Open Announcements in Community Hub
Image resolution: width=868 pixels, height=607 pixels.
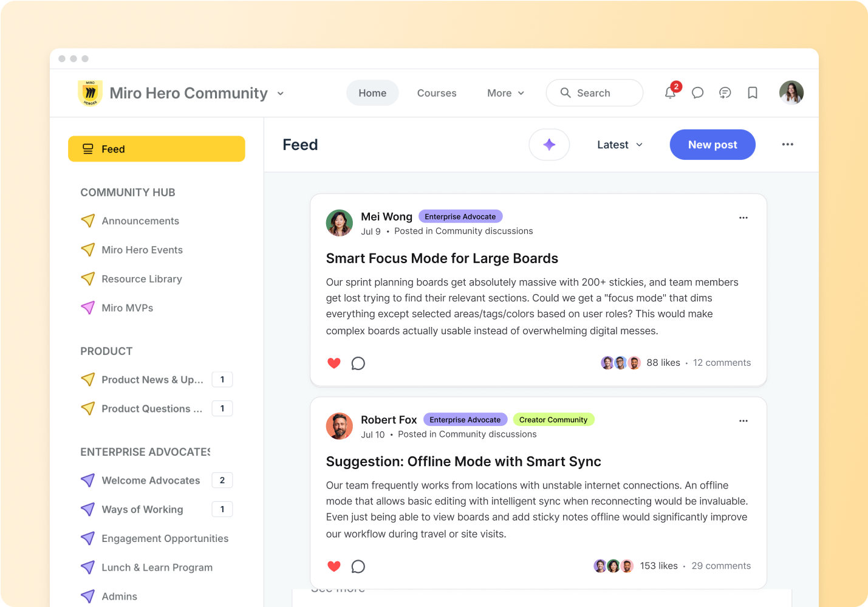(140, 221)
